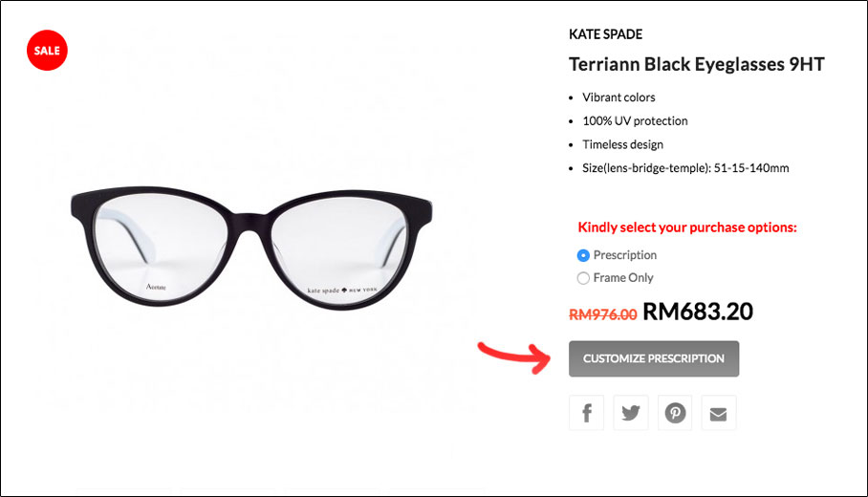Screen dimensions: 868x497
Task: Email this product via envelope icon
Action: pyautogui.click(x=719, y=413)
